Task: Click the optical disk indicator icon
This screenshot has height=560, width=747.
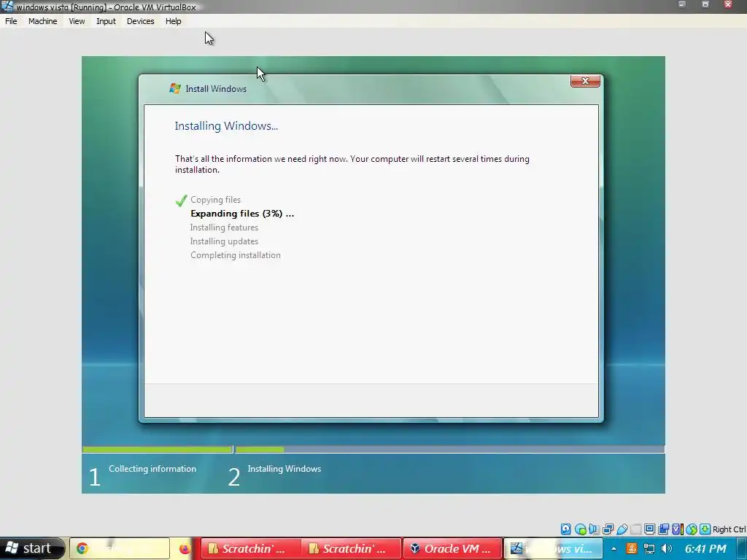Action: [x=580, y=529]
